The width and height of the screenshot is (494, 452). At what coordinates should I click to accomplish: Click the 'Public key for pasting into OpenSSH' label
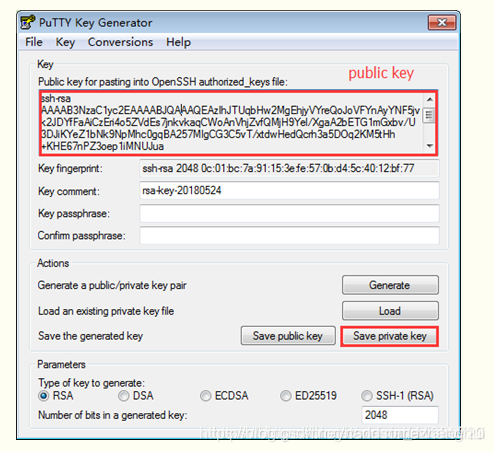click(x=163, y=82)
